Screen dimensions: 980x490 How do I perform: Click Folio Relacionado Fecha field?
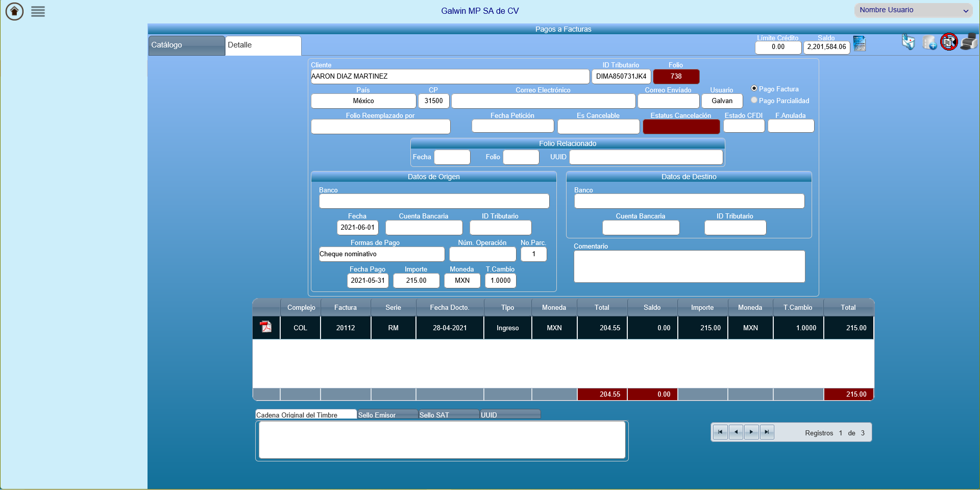[452, 157]
